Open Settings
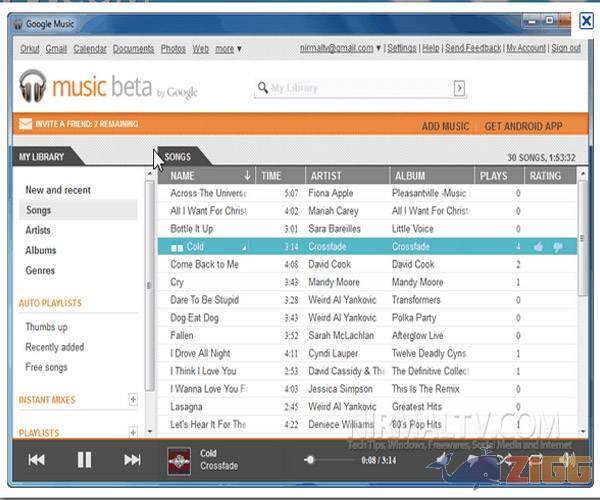 tap(402, 48)
